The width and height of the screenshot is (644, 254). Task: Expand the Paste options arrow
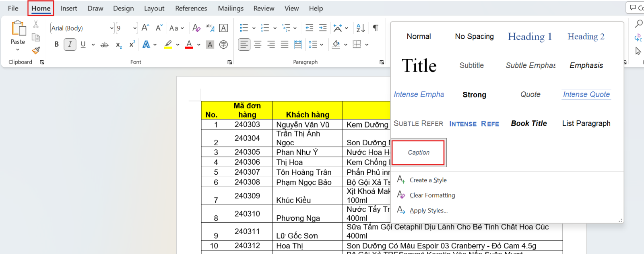point(18,50)
